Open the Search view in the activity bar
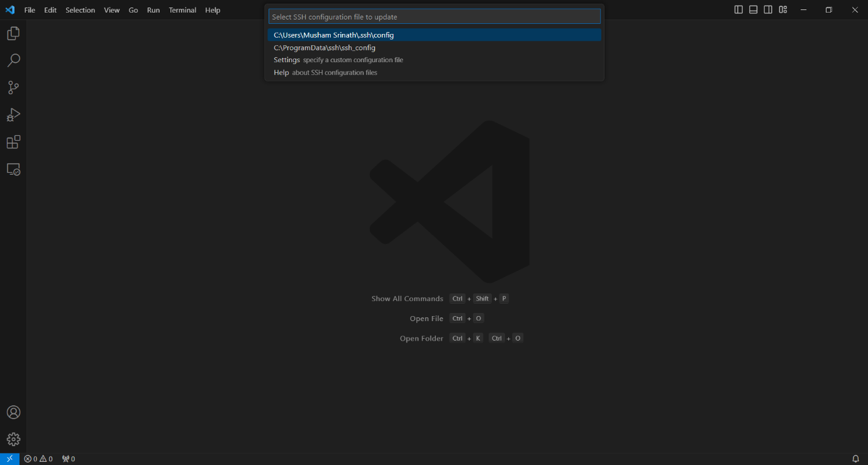868x465 pixels. (x=13, y=60)
